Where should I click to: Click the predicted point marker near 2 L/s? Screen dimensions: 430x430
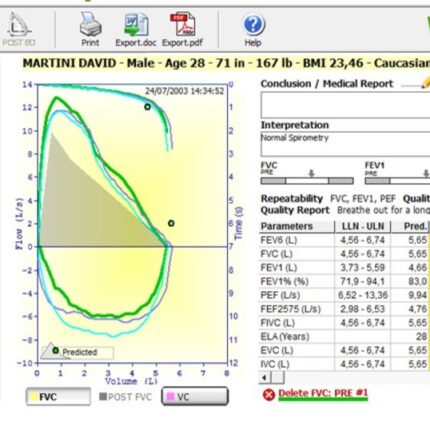[171, 223]
